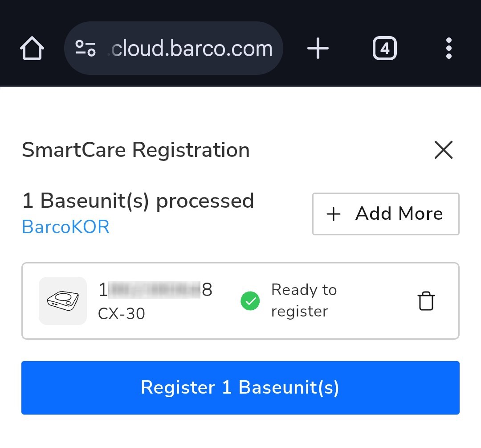Select the blurred serial number text
481x448 pixels.
(x=155, y=290)
